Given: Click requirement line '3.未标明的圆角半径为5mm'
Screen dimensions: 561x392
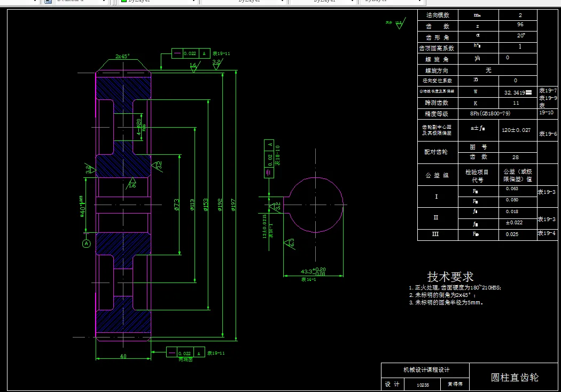Looking at the screenshot, I should [x=446, y=303].
